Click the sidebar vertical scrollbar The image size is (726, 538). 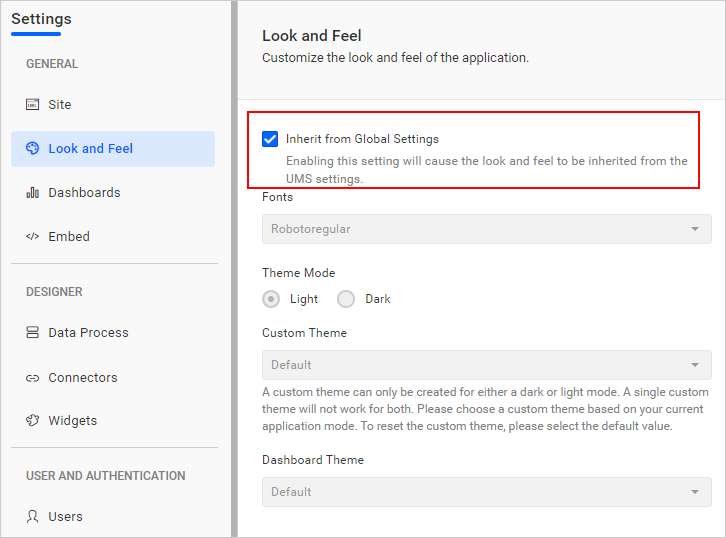(235, 269)
